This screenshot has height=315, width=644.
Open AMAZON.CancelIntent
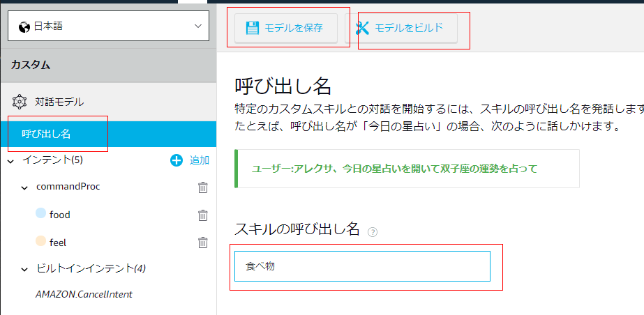[84, 295]
